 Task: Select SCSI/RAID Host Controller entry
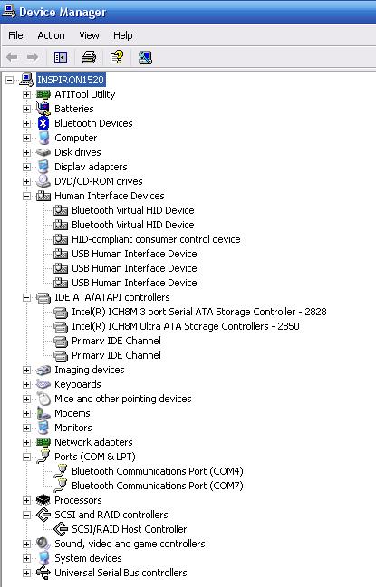(130, 529)
